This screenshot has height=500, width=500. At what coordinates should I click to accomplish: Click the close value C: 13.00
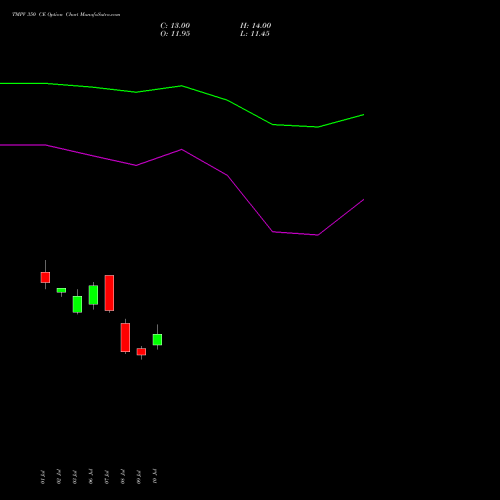[x=175, y=26]
